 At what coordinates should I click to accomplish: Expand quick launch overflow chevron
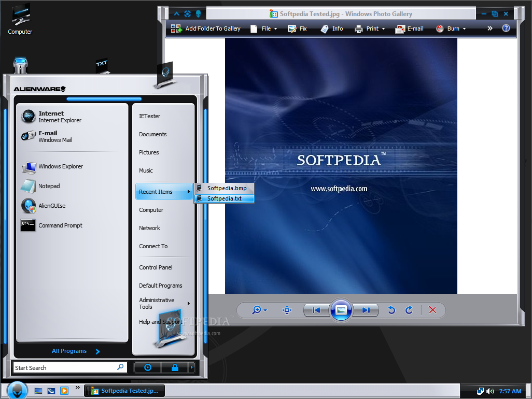tap(78, 387)
